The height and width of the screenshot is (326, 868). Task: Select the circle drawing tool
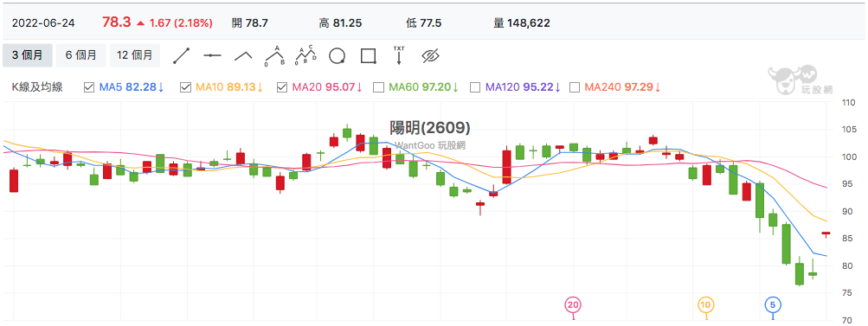[x=338, y=56]
